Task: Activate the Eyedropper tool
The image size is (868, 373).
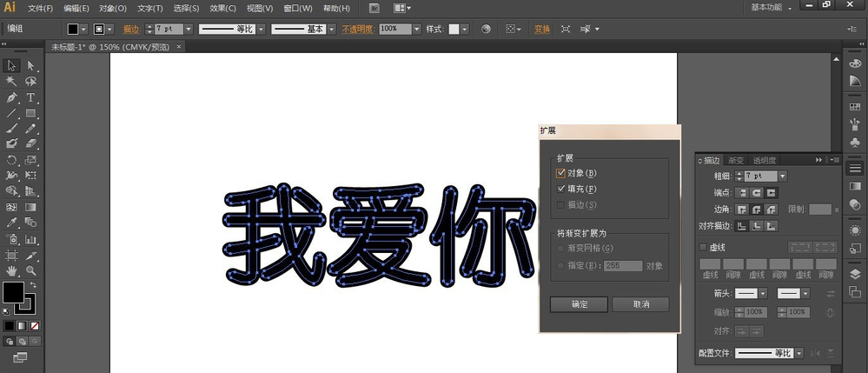Action: 12,223
